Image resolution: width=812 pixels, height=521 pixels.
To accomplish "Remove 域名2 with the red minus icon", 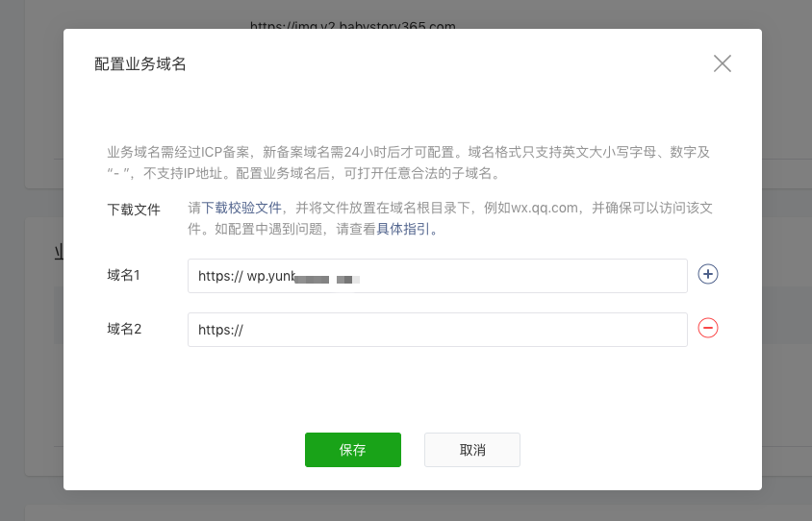I will tap(707, 328).
